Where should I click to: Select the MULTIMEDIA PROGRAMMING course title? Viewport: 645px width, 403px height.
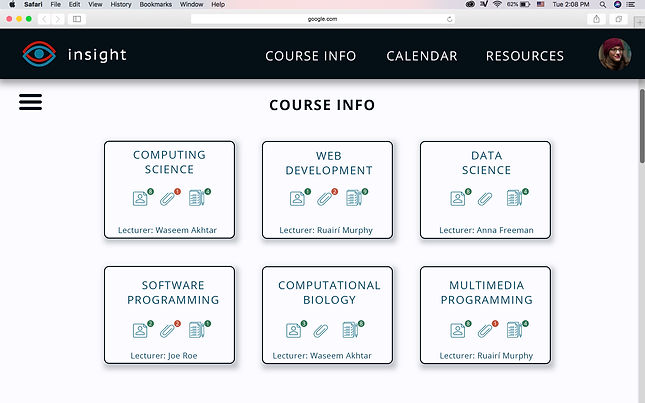[487, 292]
